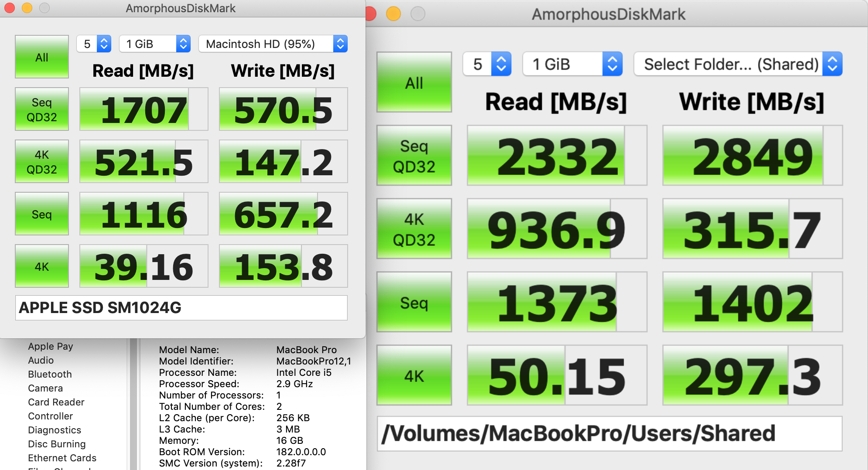Click the MacBook Pro model name value
Image resolution: width=868 pixels, height=470 pixels.
click(307, 350)
